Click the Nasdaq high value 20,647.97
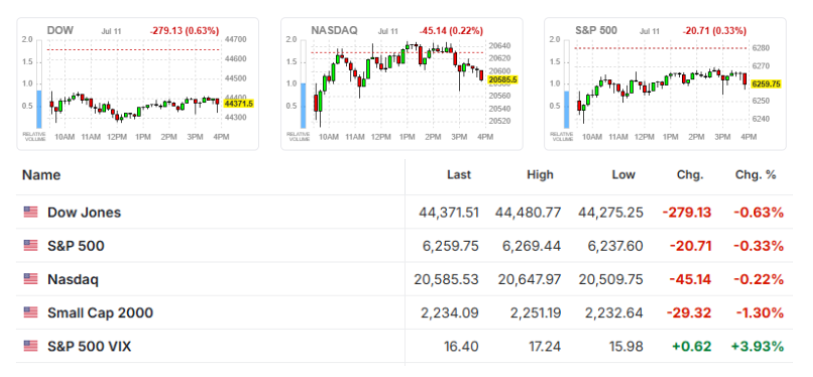Image resolution: width=813 pixels, height=377 pixels. [x=529, y=280]
